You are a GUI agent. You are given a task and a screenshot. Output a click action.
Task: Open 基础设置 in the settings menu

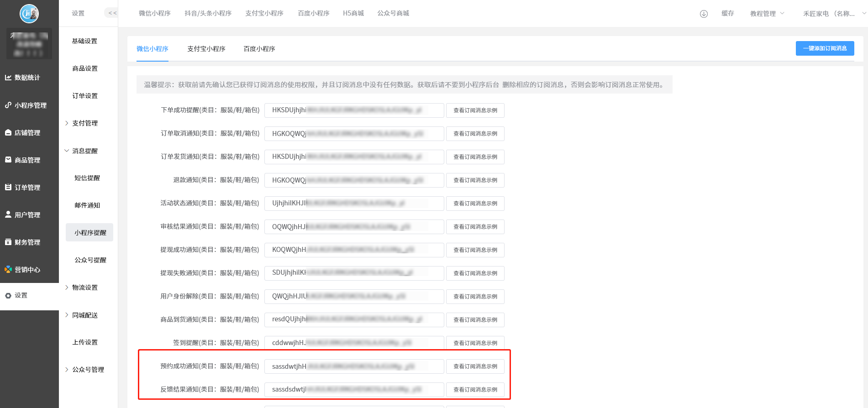[85, 41]
